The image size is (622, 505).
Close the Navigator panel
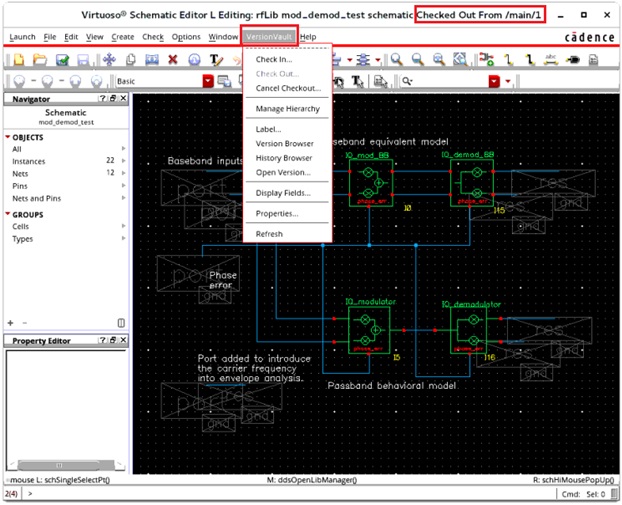coord(123,98)
